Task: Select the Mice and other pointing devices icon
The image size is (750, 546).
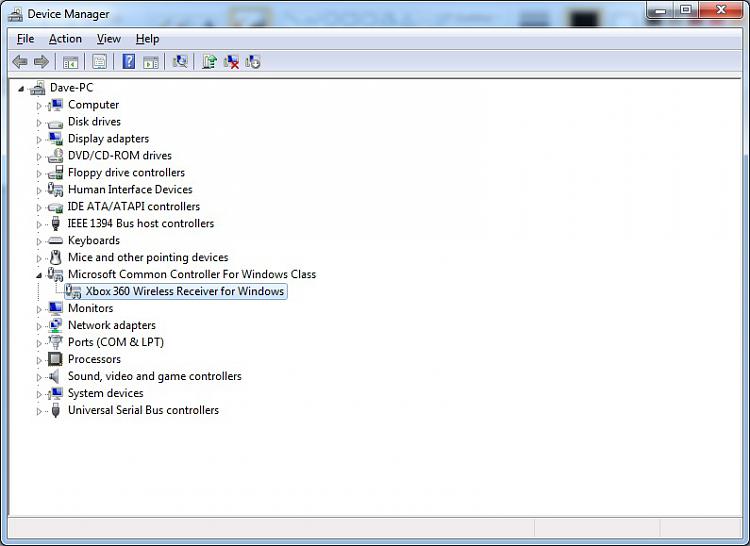Action: click(55, 257)
